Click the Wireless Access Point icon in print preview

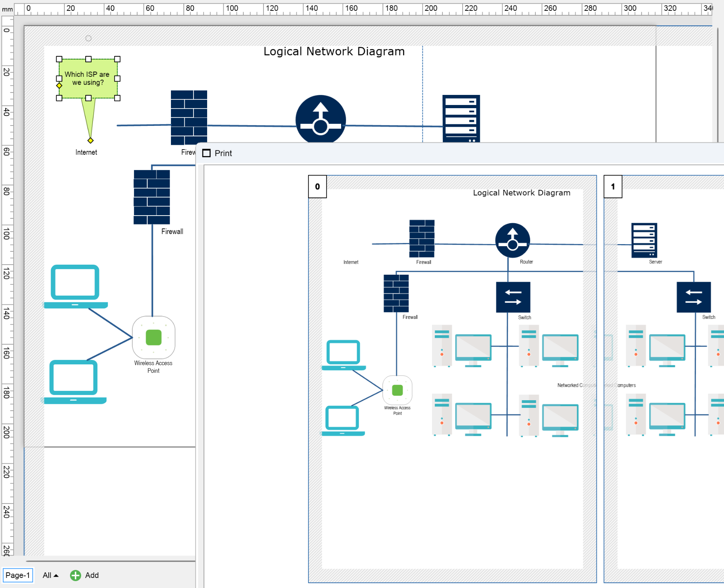coord(397,390)
